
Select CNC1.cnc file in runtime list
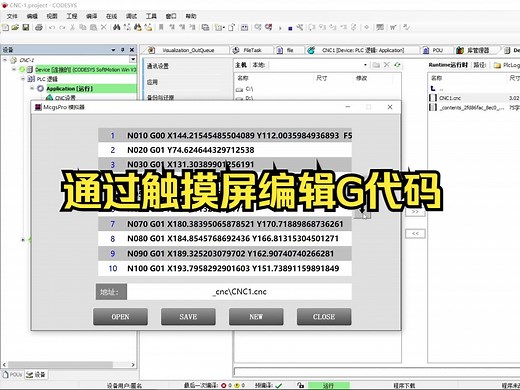tap(450, 98)
